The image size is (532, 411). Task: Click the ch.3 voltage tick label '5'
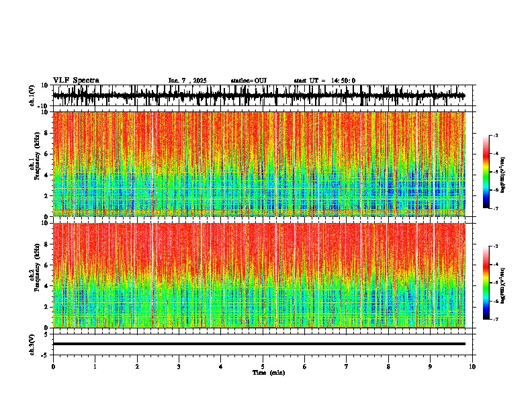[x=47, y=334]
